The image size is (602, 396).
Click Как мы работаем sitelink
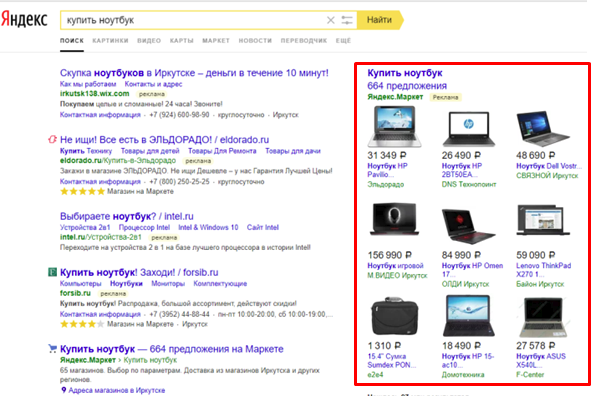(x=88, y=84)
